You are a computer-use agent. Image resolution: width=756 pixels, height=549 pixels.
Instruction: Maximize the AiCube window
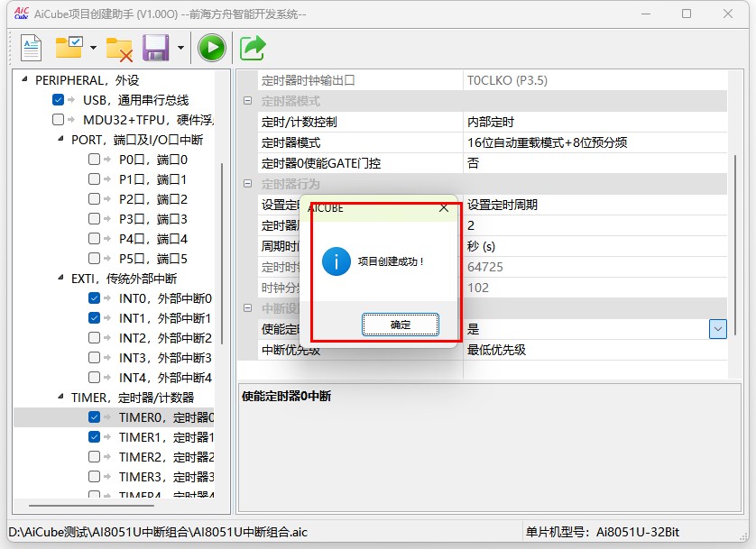687,14
